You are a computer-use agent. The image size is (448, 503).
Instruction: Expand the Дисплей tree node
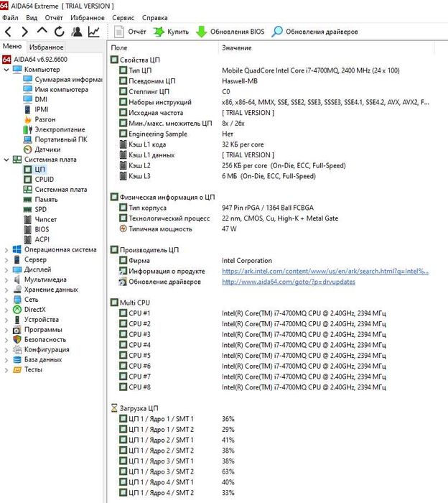6,269
